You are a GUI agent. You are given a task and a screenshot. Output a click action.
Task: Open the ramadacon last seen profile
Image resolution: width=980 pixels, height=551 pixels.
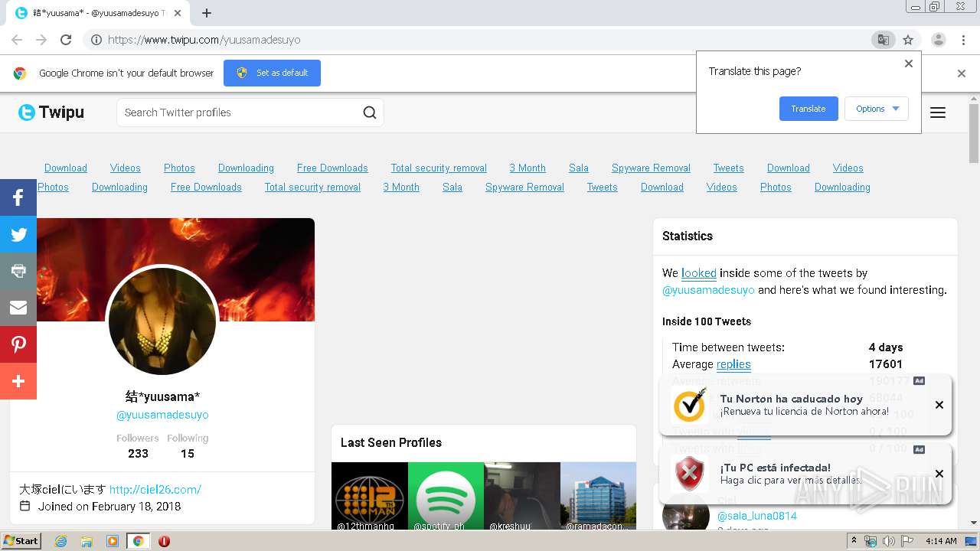coord(599,496)
